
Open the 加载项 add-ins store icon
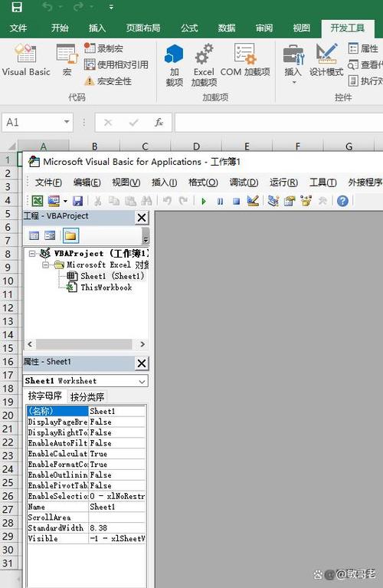[x=174, y=65]
